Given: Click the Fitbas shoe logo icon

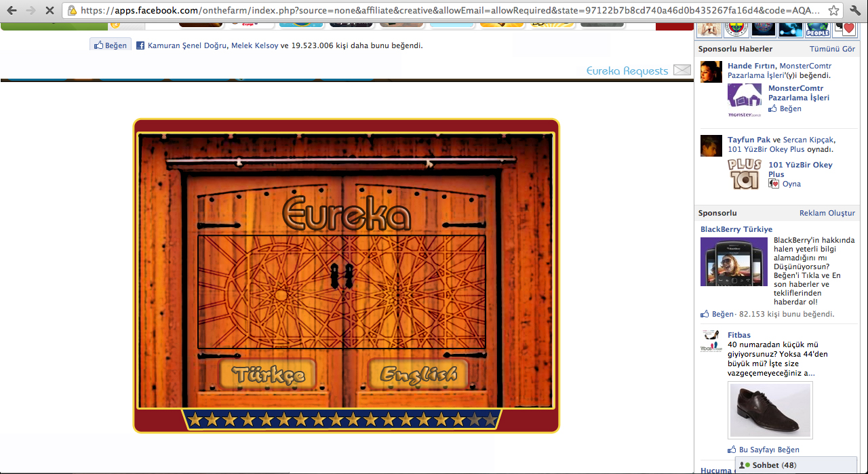Looking at the screenshot, I should tap(711, 341).
